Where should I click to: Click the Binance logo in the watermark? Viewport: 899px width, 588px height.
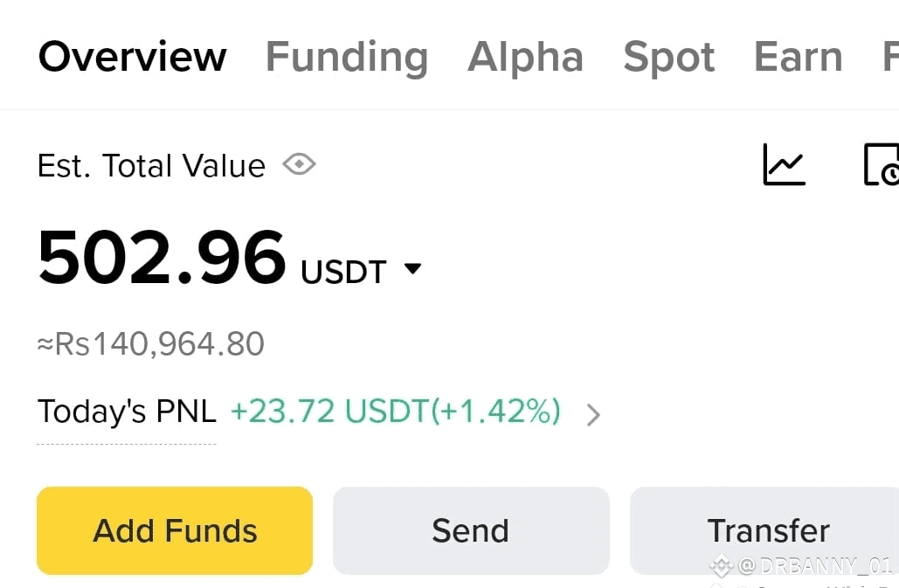pos(722,566)
